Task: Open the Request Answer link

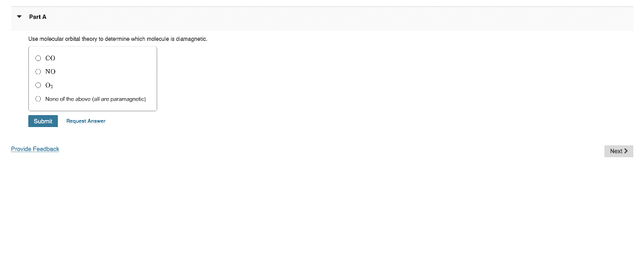Action: 86,121
